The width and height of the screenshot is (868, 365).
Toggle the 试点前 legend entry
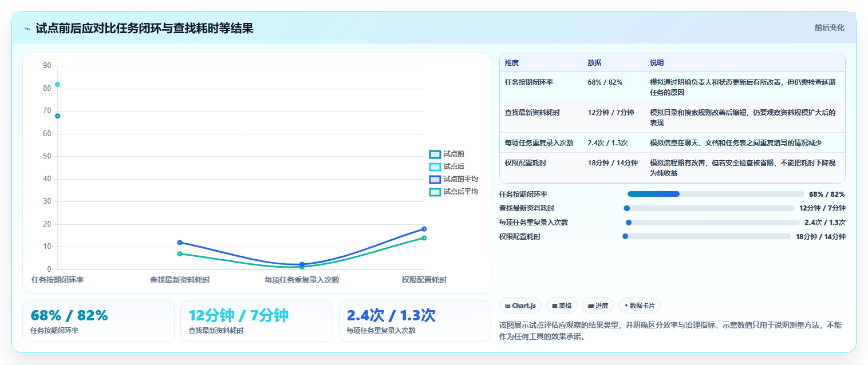point(447,154)
